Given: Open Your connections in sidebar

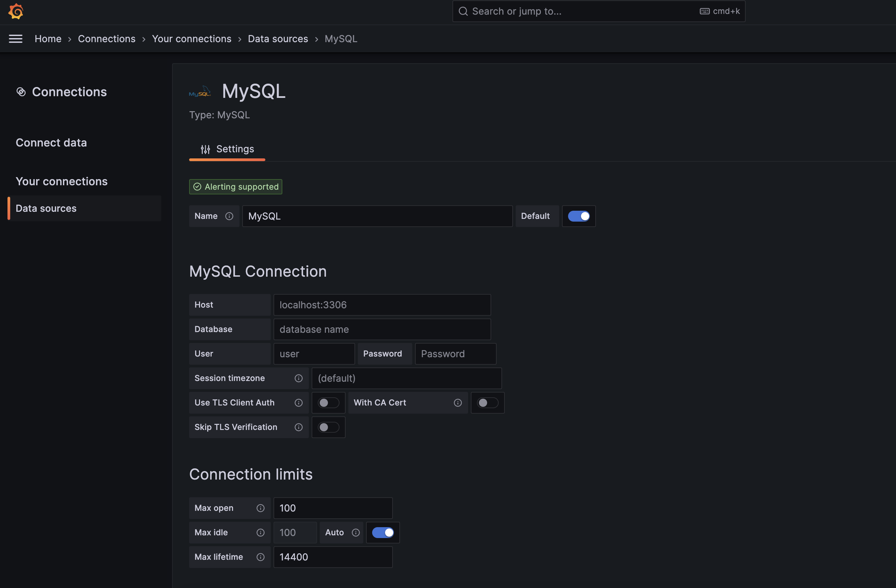Looking at the screenshot, I should coord(62,181).
